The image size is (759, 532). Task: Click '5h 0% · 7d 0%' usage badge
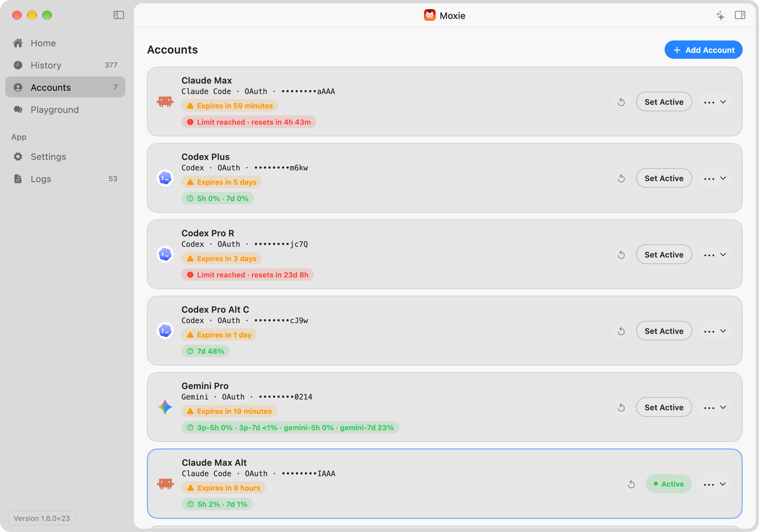[x=218, y=198]
